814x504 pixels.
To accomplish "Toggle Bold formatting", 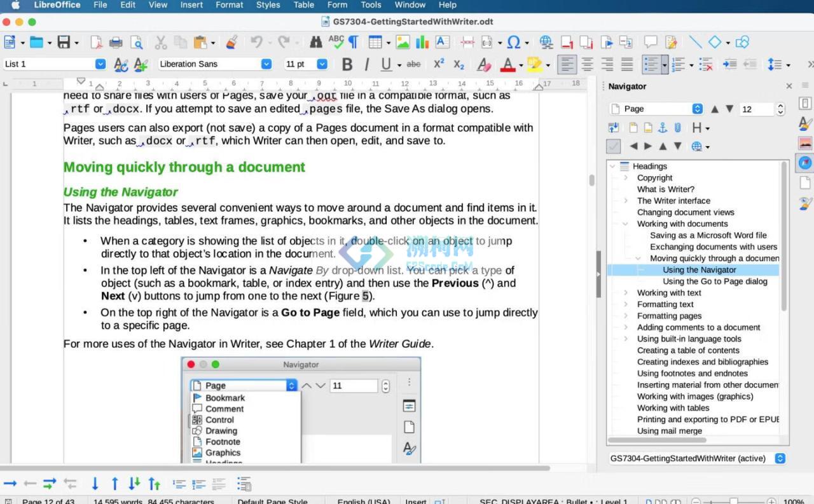I will [347, 64].
